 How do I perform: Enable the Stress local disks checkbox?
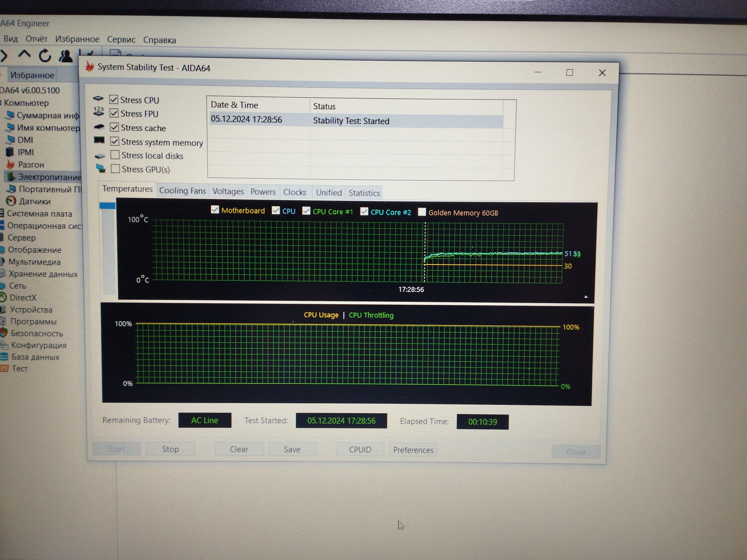pyautogui.click(x=115, y=155)
